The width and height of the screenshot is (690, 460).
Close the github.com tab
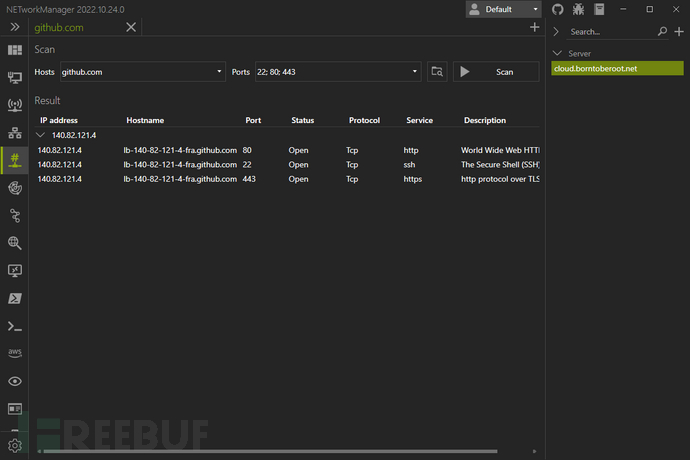(131, 27)
